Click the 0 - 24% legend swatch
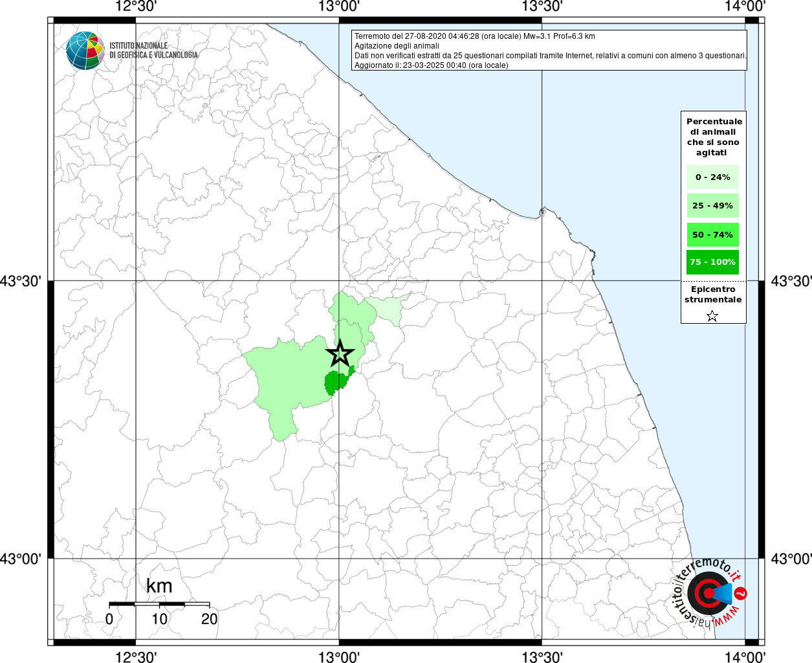Screen dimensions: 812x663 (712, 177)
